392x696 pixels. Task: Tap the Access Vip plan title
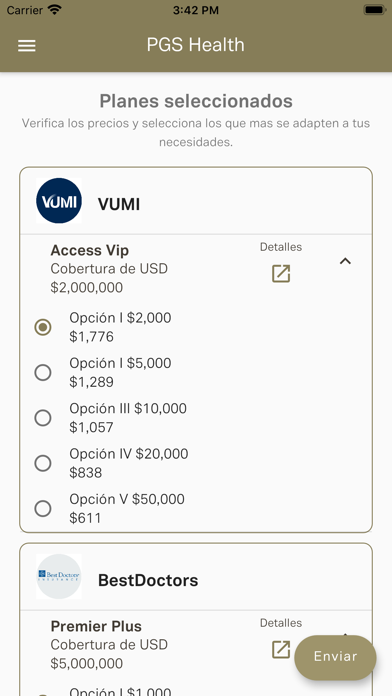tap(90, 250)
